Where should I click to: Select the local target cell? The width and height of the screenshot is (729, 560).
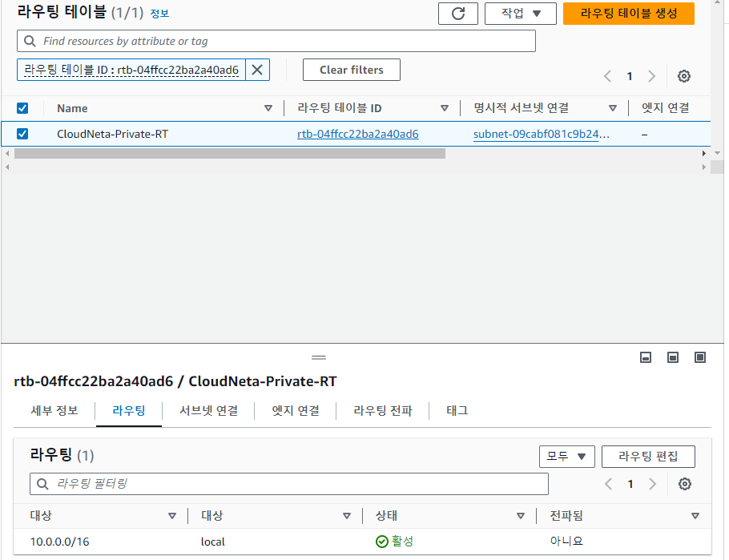(x=212, y=542)
